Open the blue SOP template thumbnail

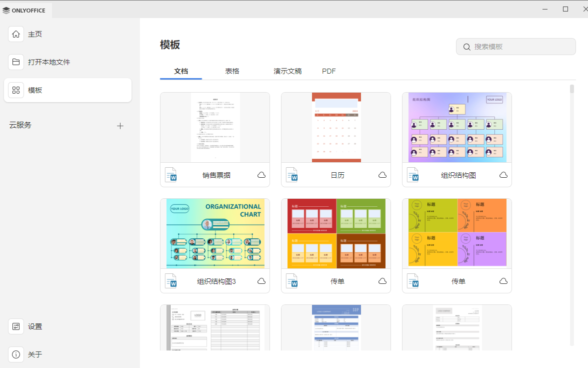pos(336,327)
